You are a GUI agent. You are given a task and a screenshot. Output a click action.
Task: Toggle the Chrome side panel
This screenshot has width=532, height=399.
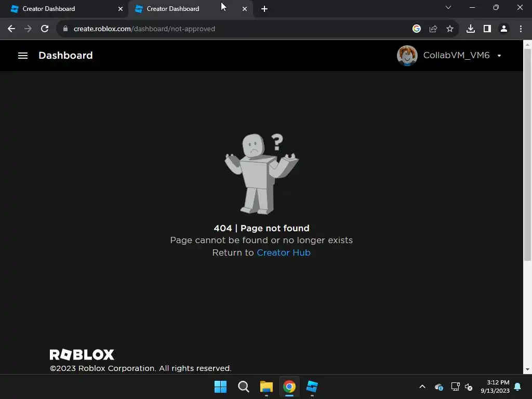coord(487,29)
